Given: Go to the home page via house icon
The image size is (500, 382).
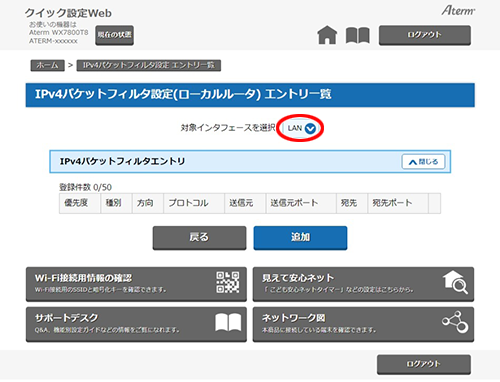Looking at the screenshot, I should [x=327, y=35].
